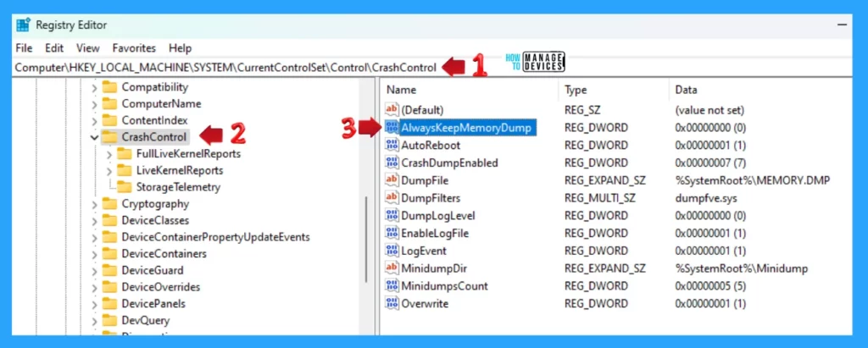Screen dimensions: 868x348
Task: Expand the ContentIndex key
Action: pos(95,120)
